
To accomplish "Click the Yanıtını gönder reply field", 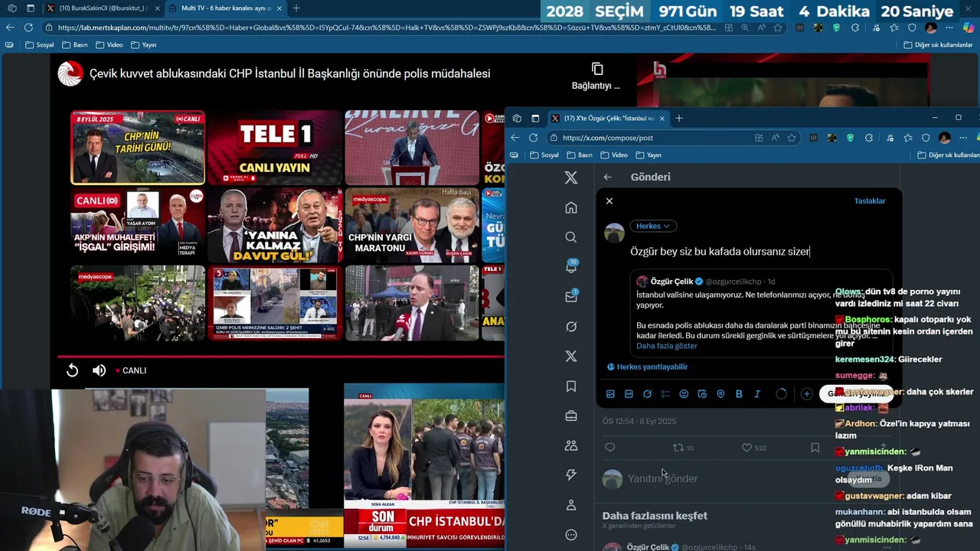I will pos(663,478).
